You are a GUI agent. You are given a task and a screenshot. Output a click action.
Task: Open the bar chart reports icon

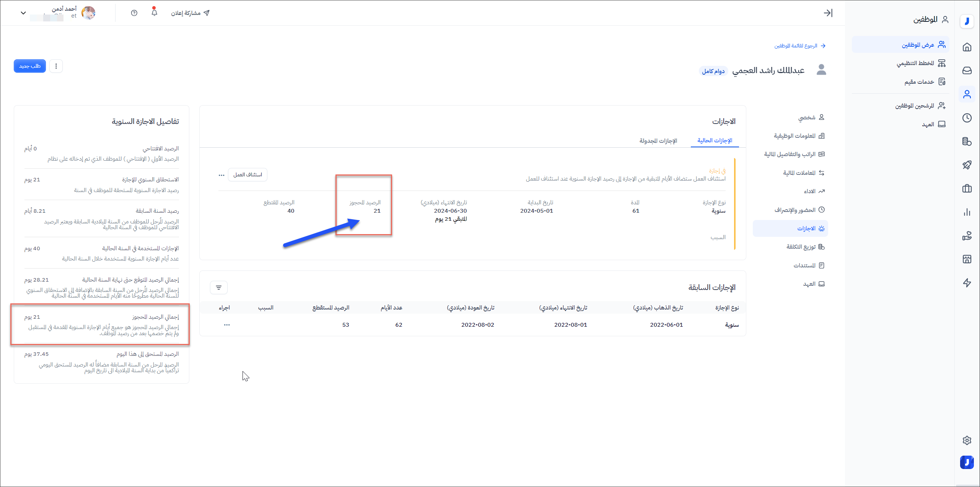point(967,212)
